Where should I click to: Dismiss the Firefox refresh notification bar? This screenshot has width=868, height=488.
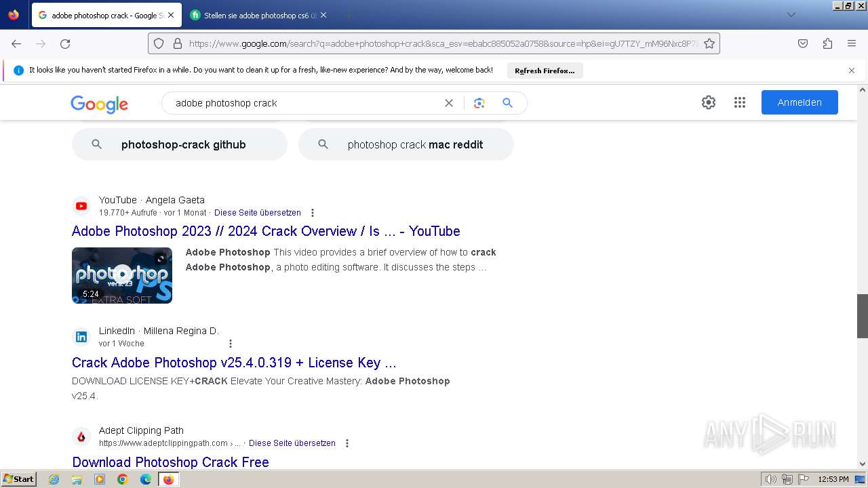(852, 70)
